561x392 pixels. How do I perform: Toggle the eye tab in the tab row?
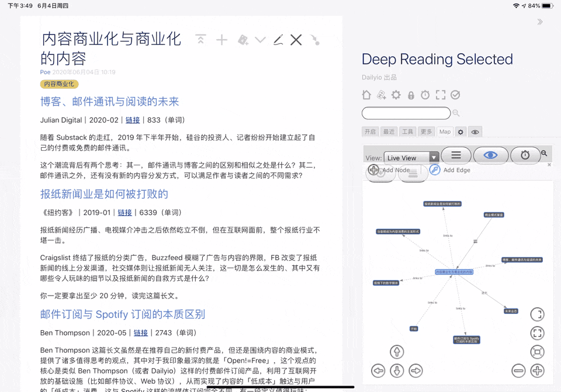(475, 132)
